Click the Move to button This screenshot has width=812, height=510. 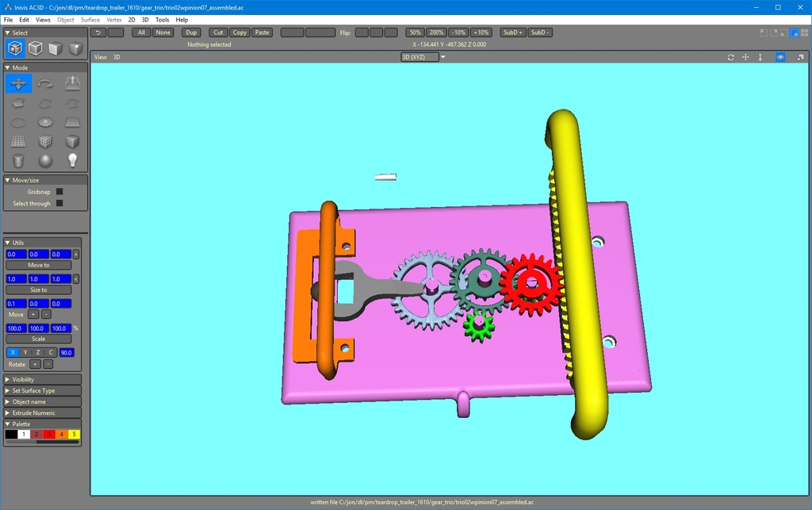[x=38, y=265]
